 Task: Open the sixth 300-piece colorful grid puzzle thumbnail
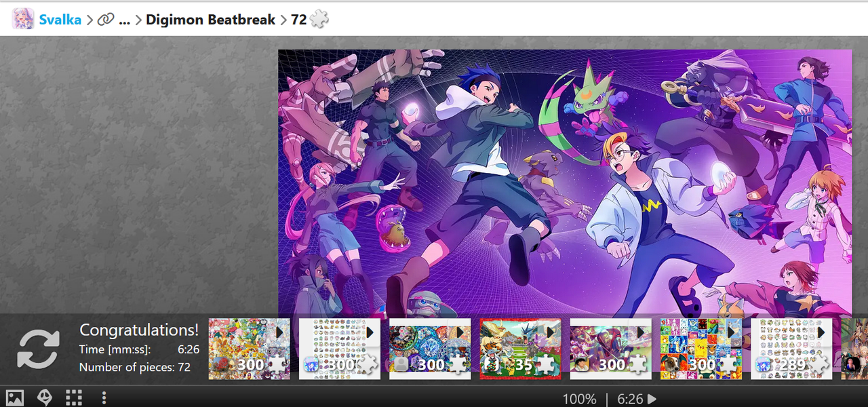(701, 349)
